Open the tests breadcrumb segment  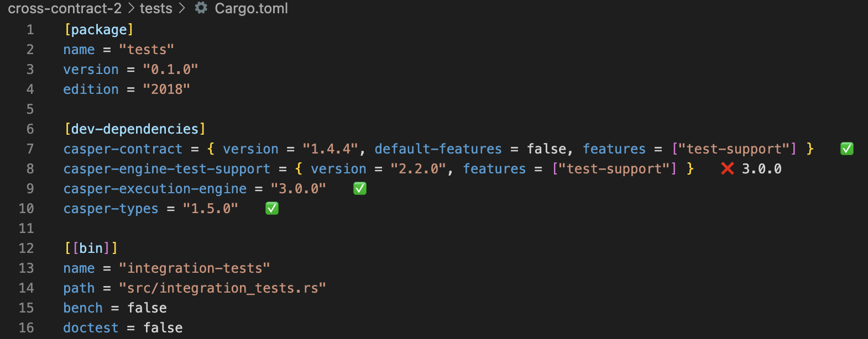pos(156,8)
